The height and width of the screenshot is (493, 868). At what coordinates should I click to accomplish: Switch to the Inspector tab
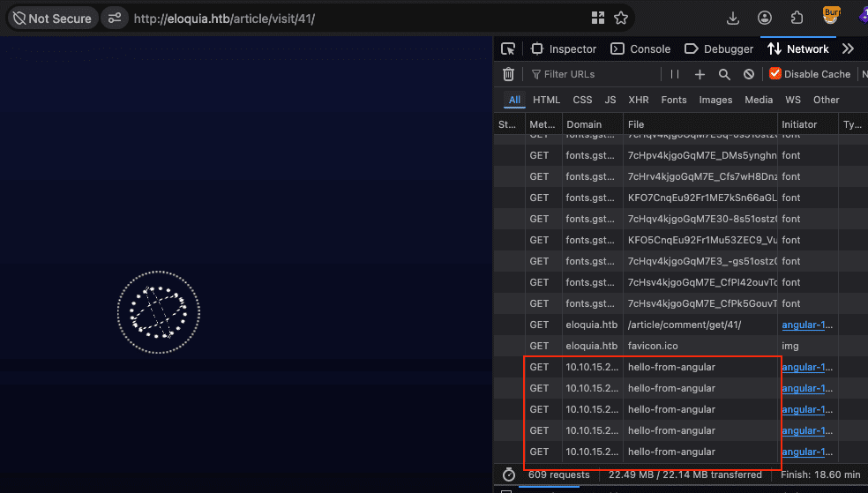[564, 49]
